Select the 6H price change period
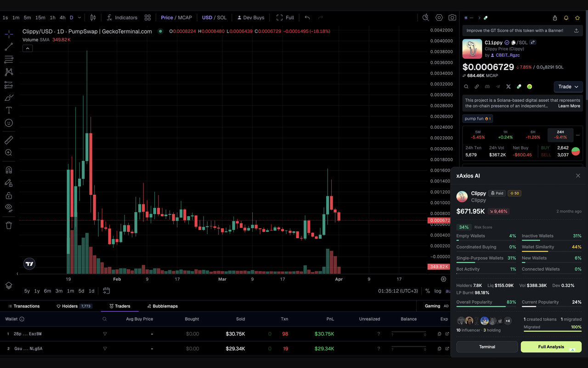 pyautogui.click(x=533, y=135)
